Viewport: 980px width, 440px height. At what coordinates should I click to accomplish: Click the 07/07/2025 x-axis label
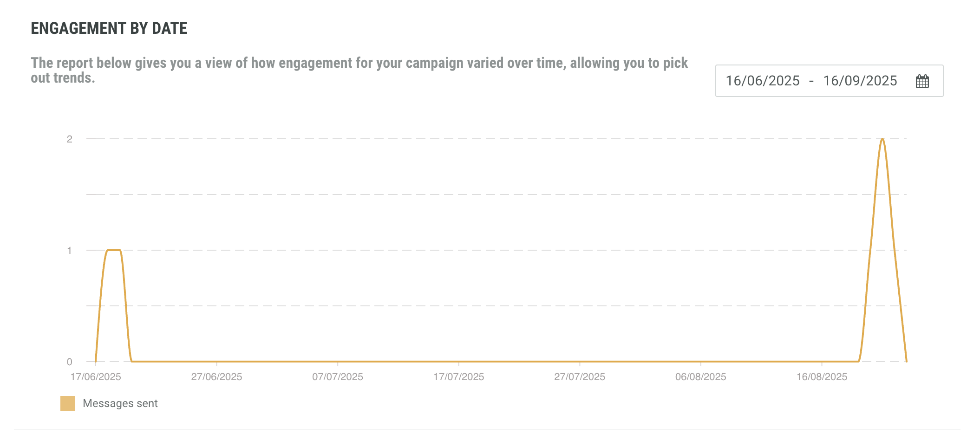point(338,377)
